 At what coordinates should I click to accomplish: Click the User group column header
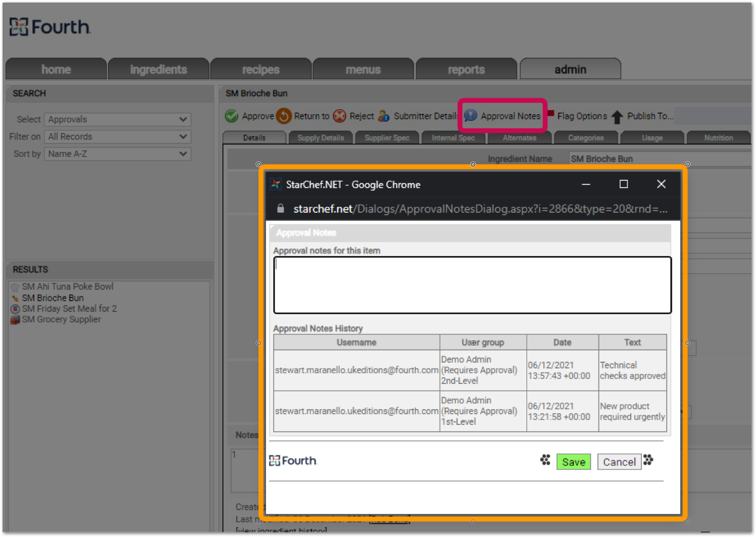click(x=483, y=342)
